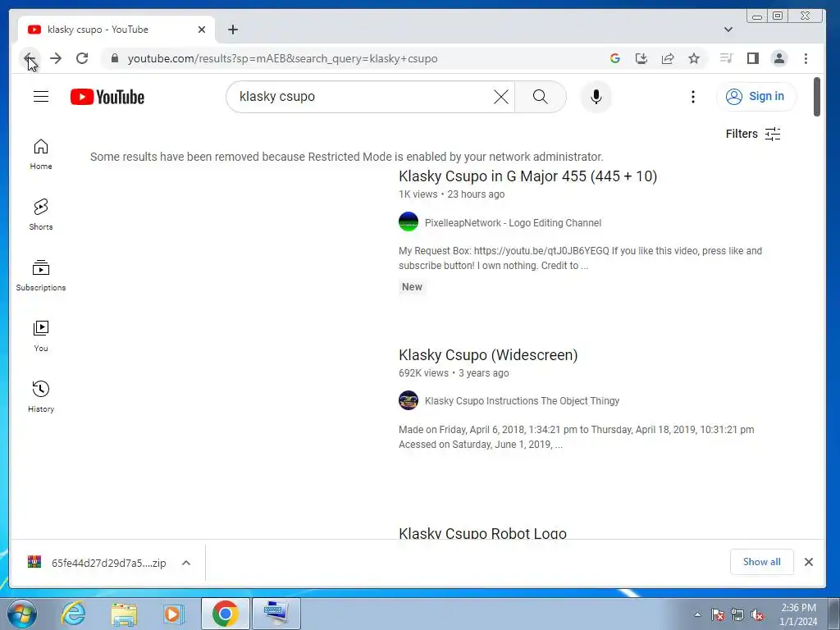Launch Internet Explorer from the taskbar

[73, 614]
